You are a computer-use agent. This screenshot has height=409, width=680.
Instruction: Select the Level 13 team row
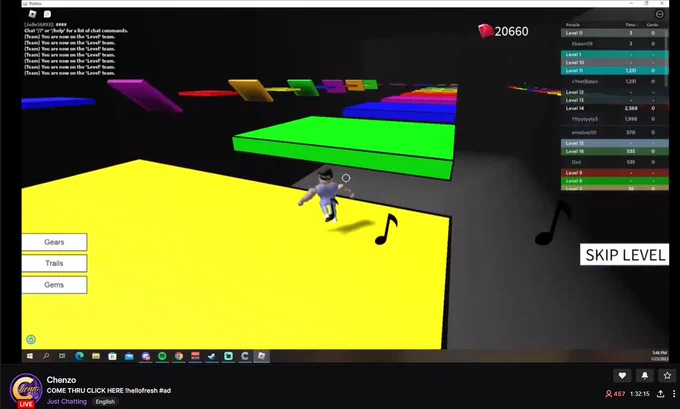[615, 100]
